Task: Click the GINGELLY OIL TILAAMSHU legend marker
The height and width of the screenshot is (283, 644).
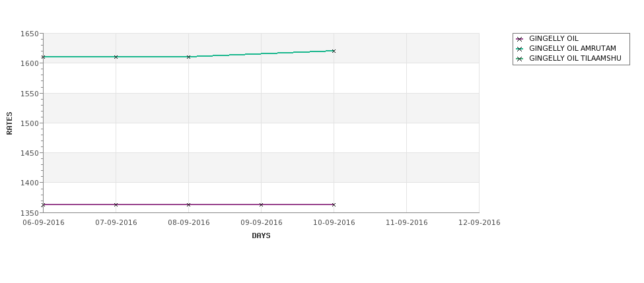Action: [520, 59]
